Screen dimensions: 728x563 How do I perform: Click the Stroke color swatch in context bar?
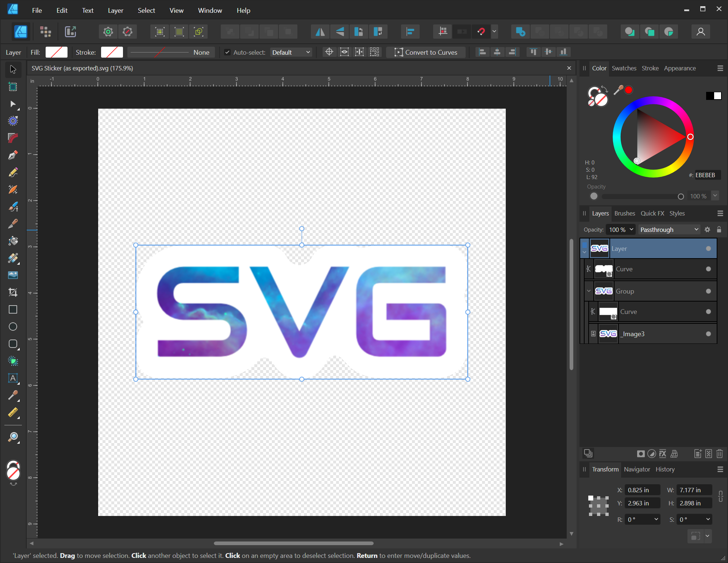pos(112,52)
